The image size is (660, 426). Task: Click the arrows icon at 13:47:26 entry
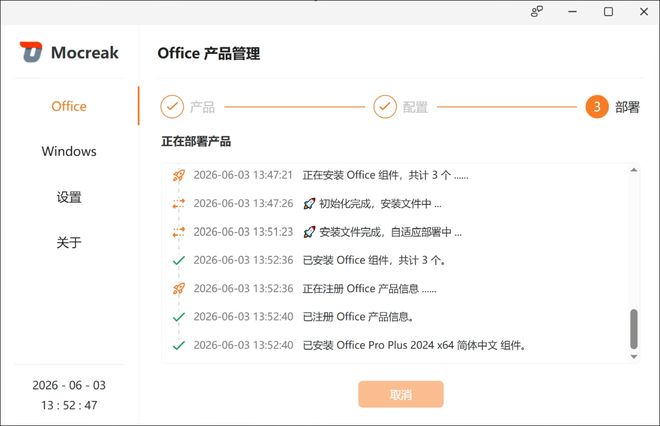(179, 204)
